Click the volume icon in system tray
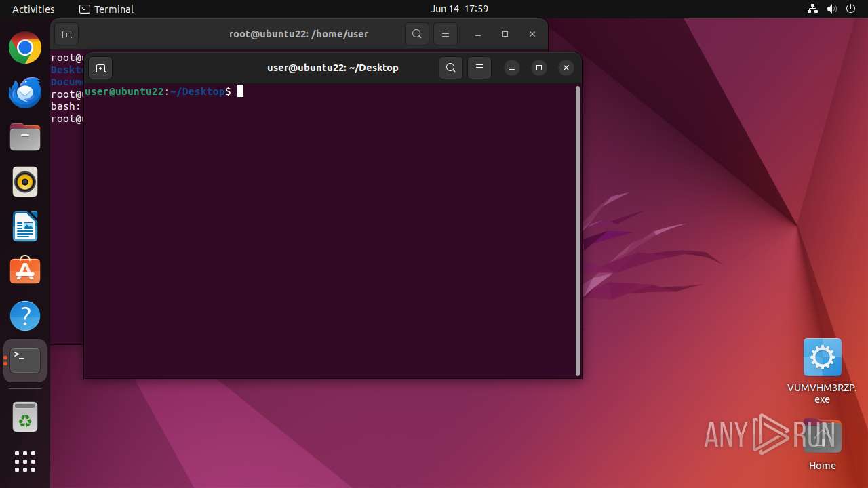The image size is (868, 488). pyautogui.click(x=831, y=9)
